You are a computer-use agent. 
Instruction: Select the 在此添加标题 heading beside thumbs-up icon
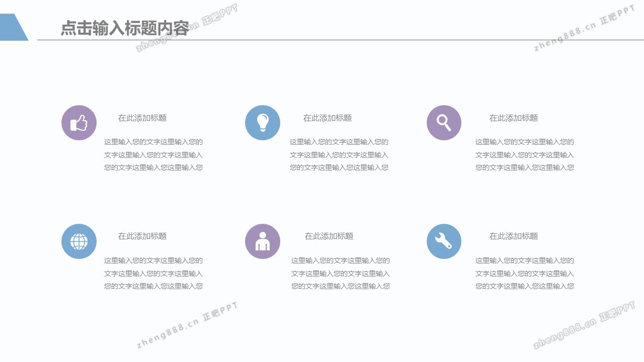(142, 118)
